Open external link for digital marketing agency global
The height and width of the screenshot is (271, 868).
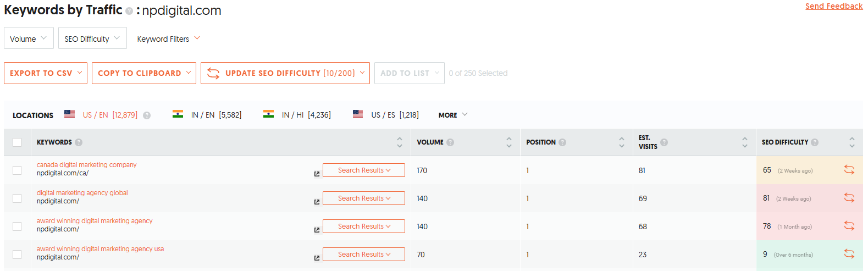[x=317, y=202]
